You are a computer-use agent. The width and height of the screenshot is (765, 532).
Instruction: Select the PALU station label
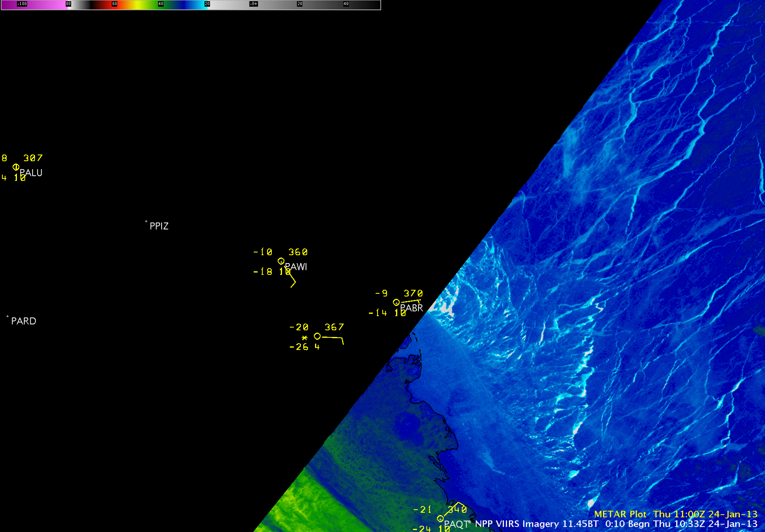coord(31,173)
